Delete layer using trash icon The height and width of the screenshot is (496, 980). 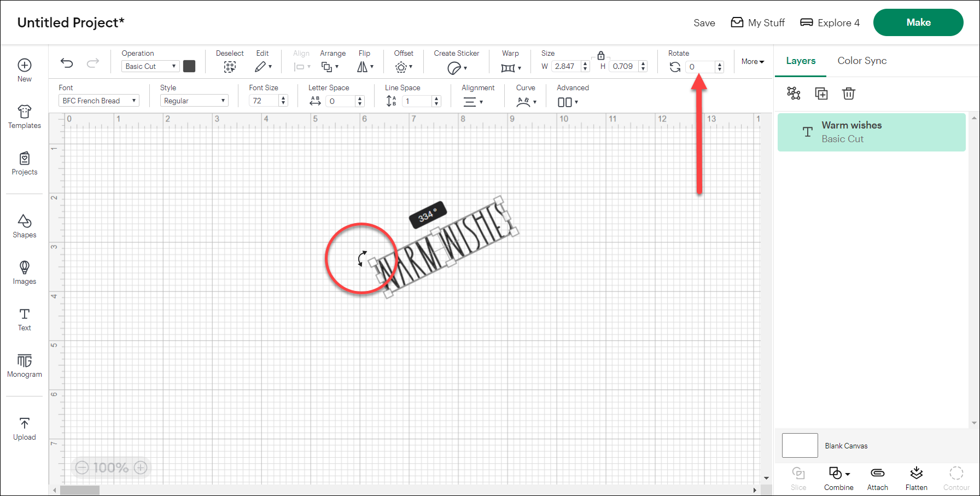(x=848, y=94)
